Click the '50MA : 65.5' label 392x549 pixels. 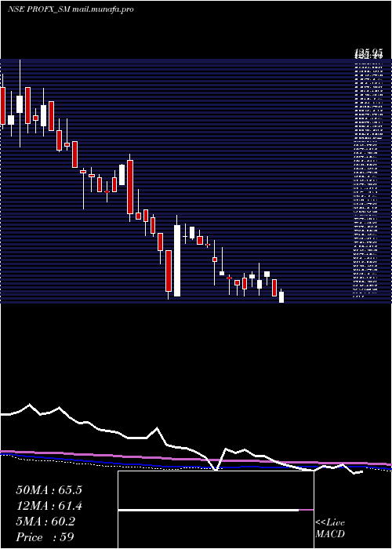tap(49, 490)
